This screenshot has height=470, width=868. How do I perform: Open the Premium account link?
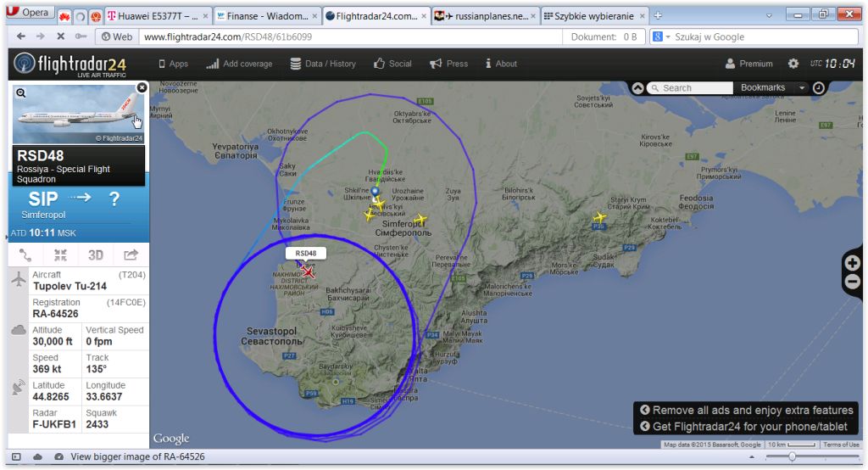(749, 64)
